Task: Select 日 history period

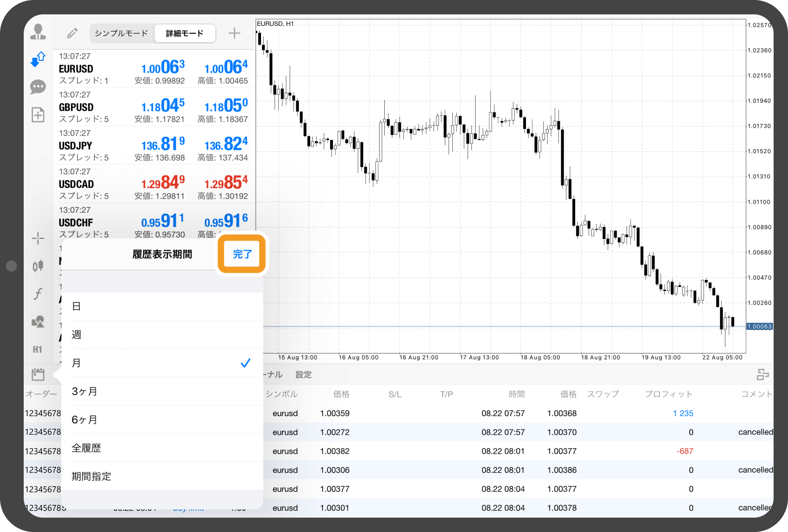Action: pyautogui.click(x=162, y=306)
